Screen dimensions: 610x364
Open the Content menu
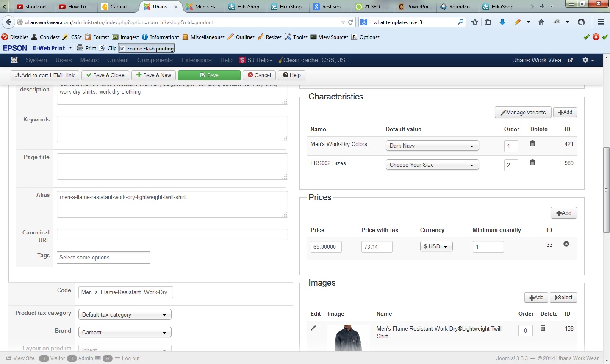[118, 60]
